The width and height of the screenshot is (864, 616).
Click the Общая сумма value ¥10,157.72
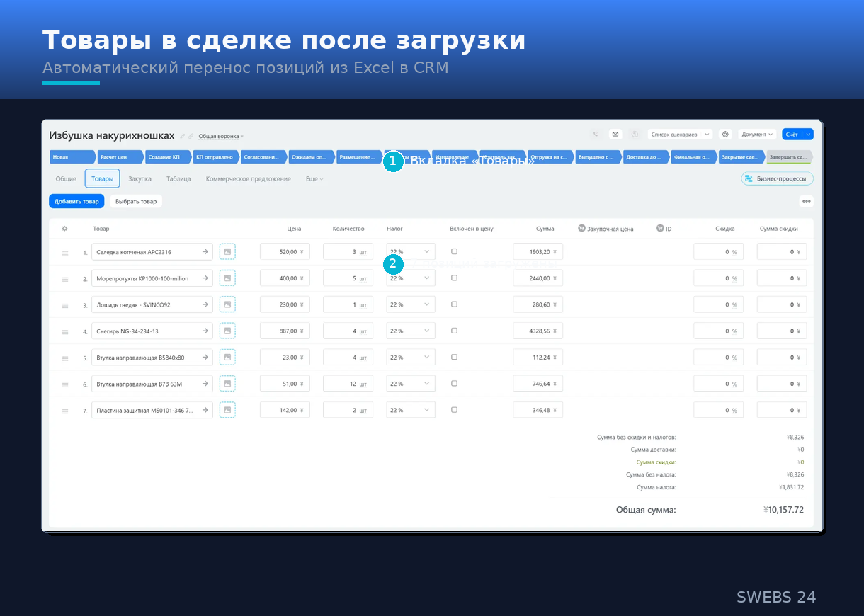[x=783, y=510]
